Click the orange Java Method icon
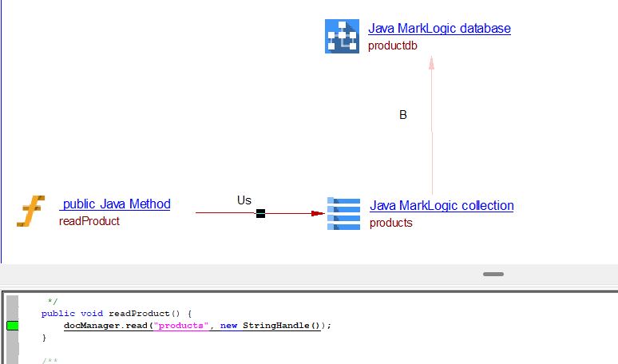The image size is (618, 364). tap(31, 213)
